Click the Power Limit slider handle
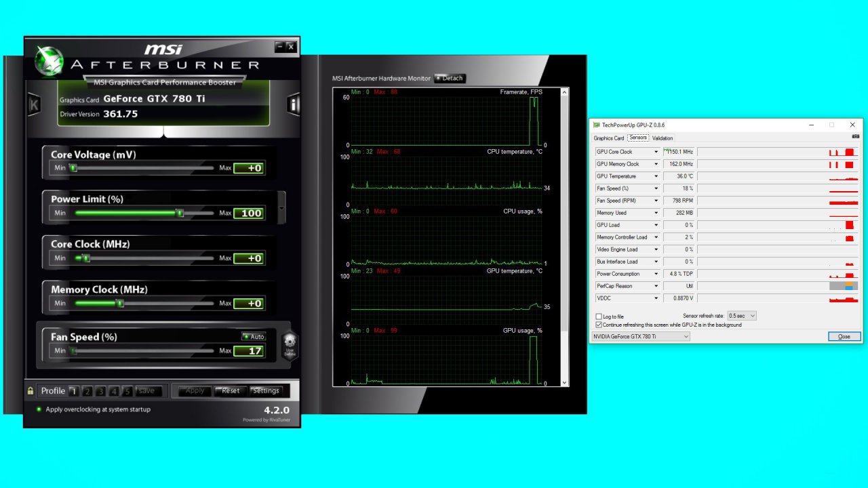This screenshot has width=868, height=488. (180, 213)
